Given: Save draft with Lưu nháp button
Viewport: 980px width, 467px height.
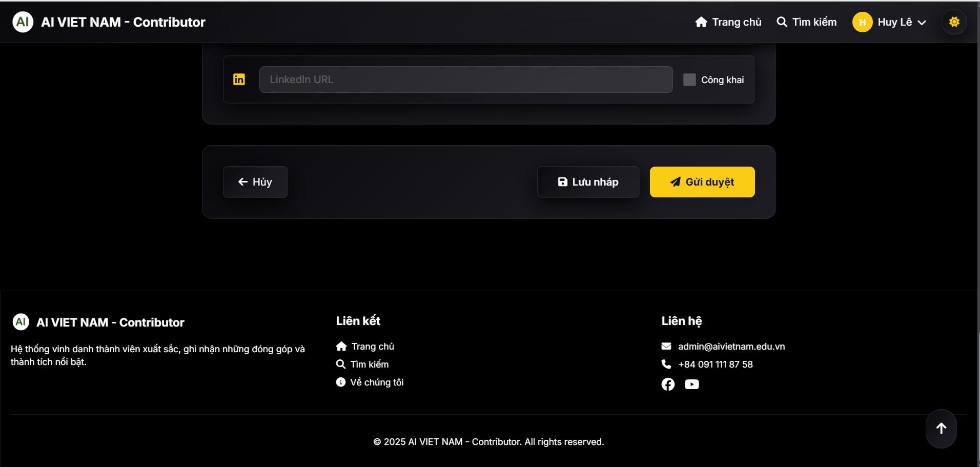Looking at the screenshot, I should click(588, 182).
